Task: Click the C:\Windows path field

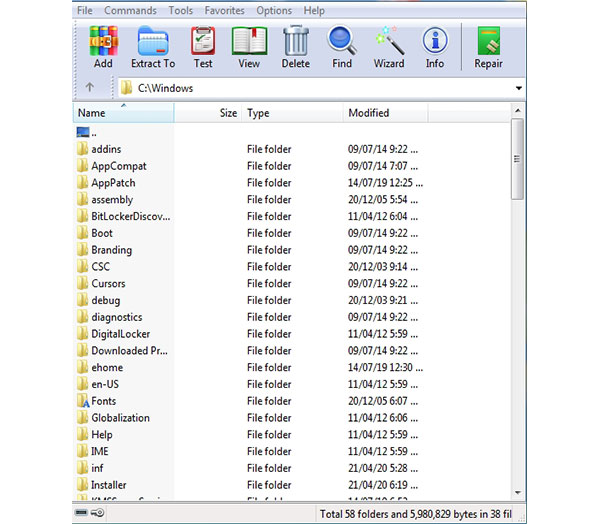Action: 316,88
